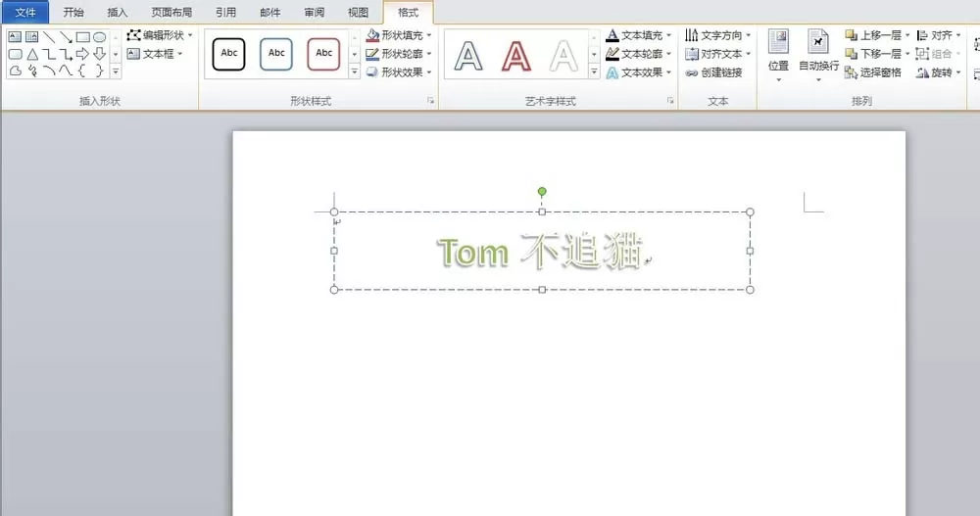
Task: Choose the red outlined A WordArt style
Action: [x=516, y=56]
